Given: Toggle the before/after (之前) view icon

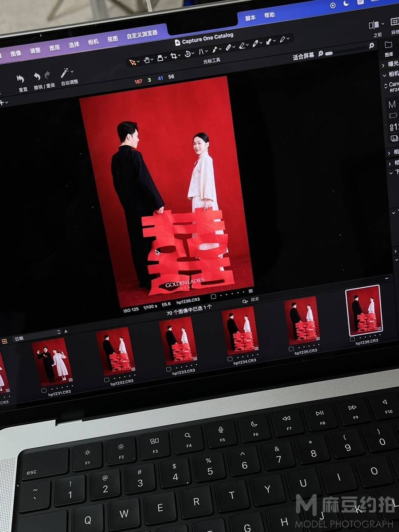Looking at the screenshot, I should click(x=374, y=25).
